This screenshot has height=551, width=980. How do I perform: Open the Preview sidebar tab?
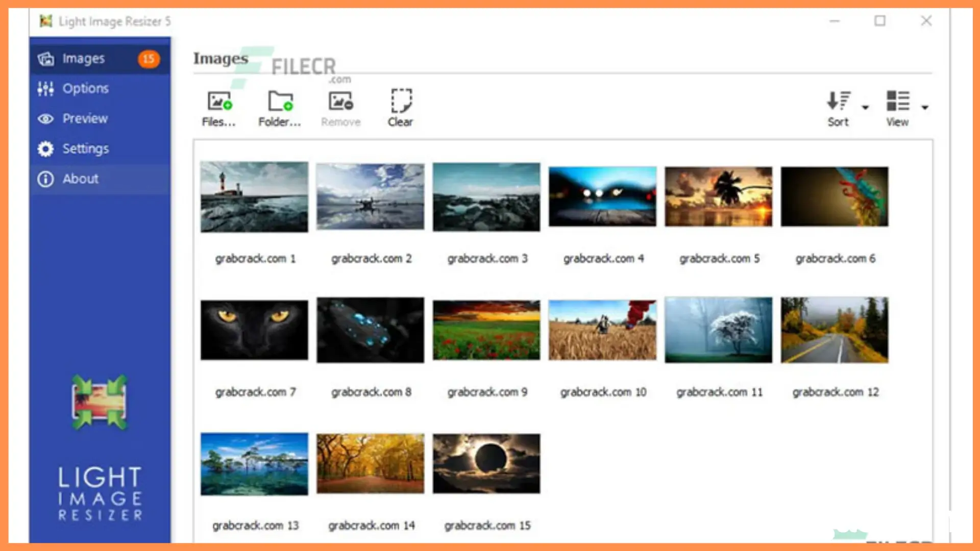[100, 119]
